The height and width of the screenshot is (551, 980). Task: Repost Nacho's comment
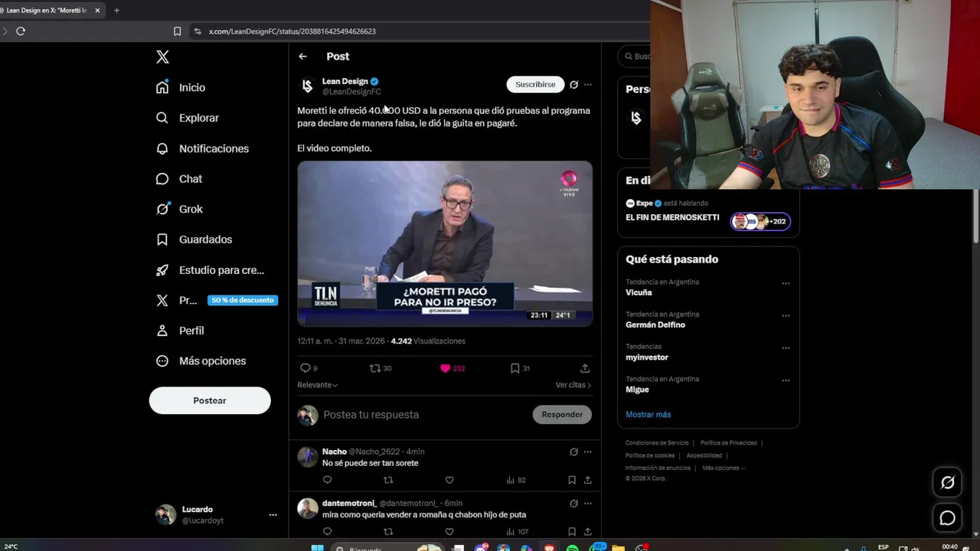tap(388, 480)
